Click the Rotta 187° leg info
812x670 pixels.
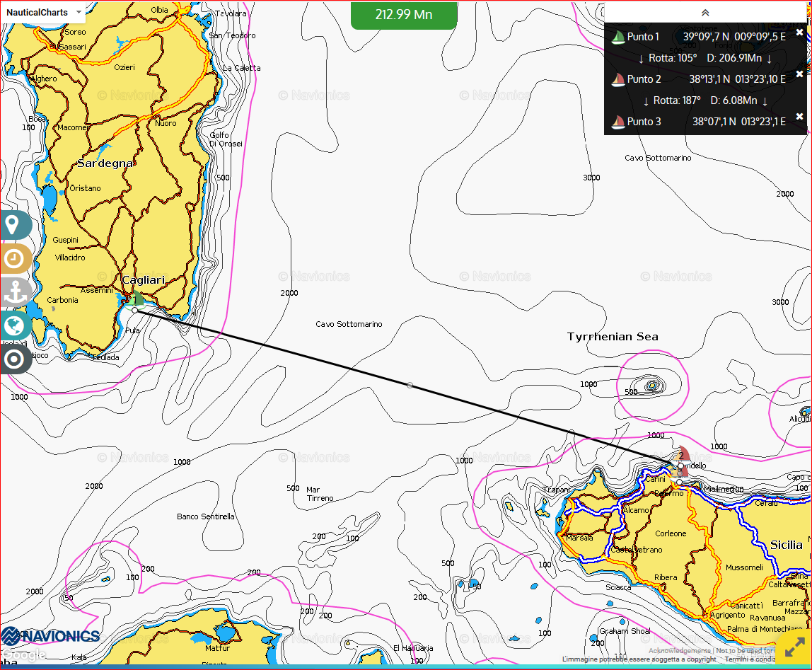pos(677,100)
